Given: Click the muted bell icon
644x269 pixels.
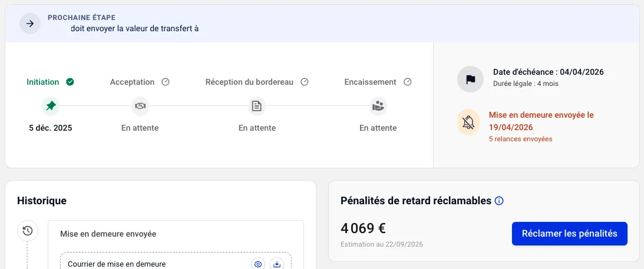Looking at the screenshot, I should (468, 122).
